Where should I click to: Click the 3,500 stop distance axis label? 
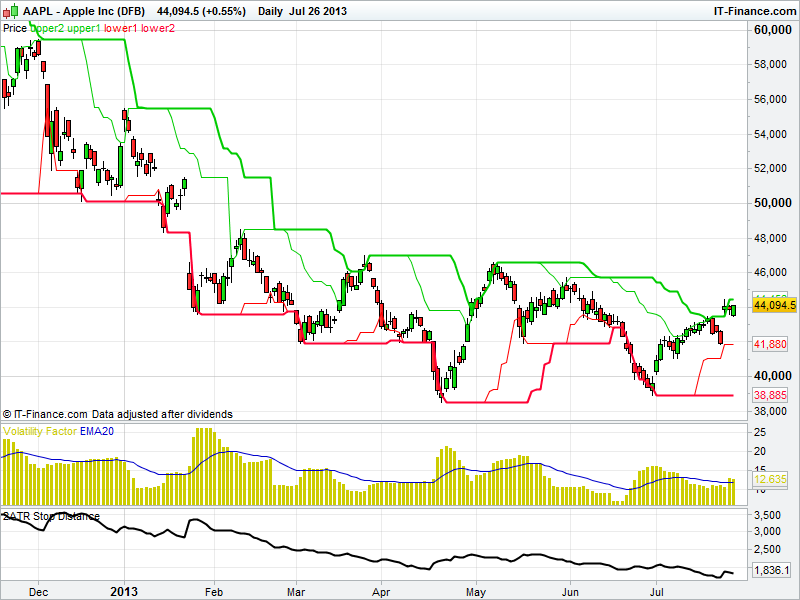pos(767,515)
